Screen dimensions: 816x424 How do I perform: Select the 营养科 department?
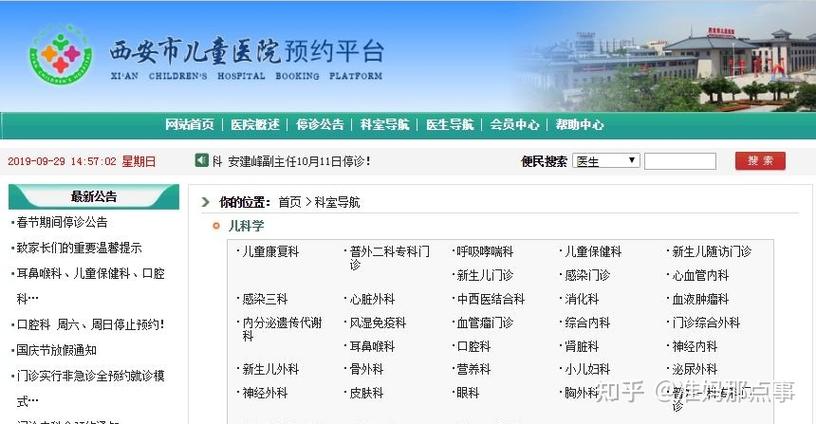474,369
